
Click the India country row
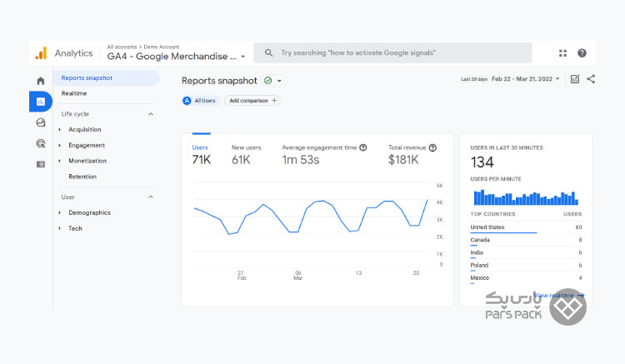click(x=526, y=253)
